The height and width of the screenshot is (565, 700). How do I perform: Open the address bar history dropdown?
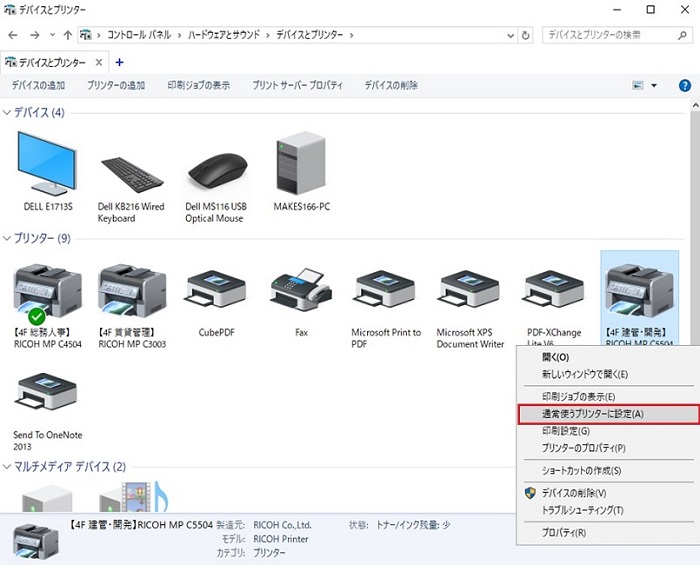[511, 35]
